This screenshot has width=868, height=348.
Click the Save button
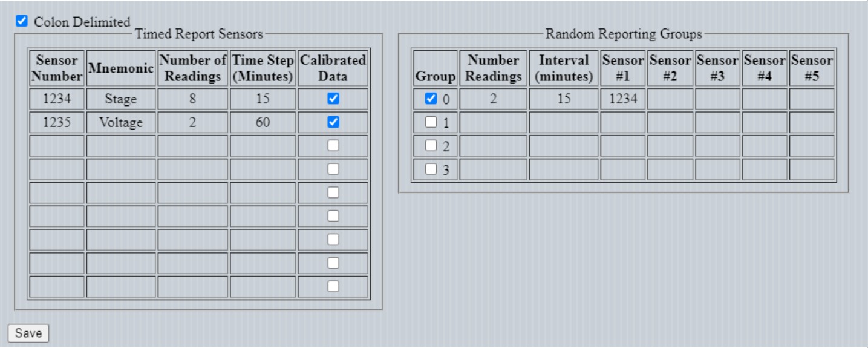(x=28, y=333)
